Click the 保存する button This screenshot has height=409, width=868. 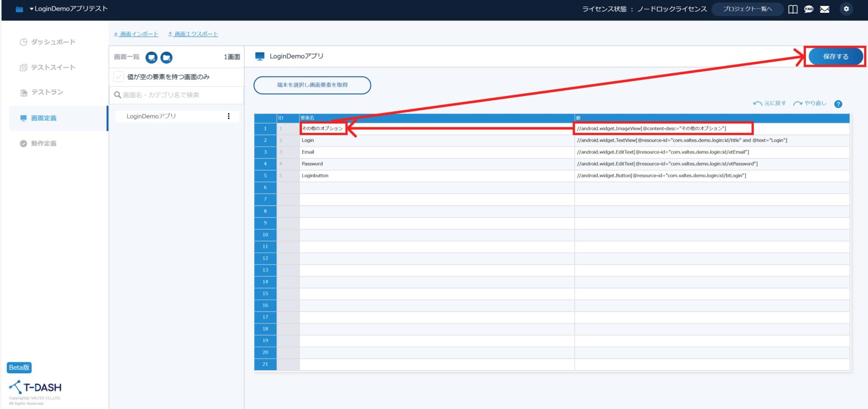click(835, 56)
